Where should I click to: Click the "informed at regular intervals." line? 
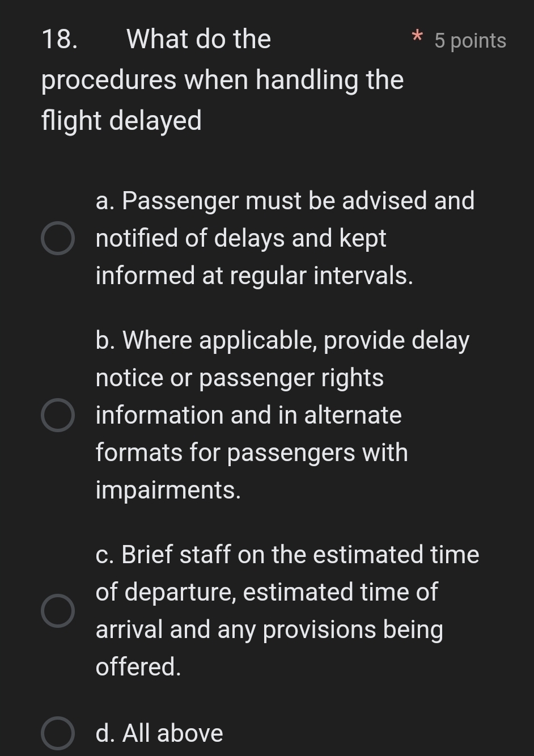click(254, 276)
